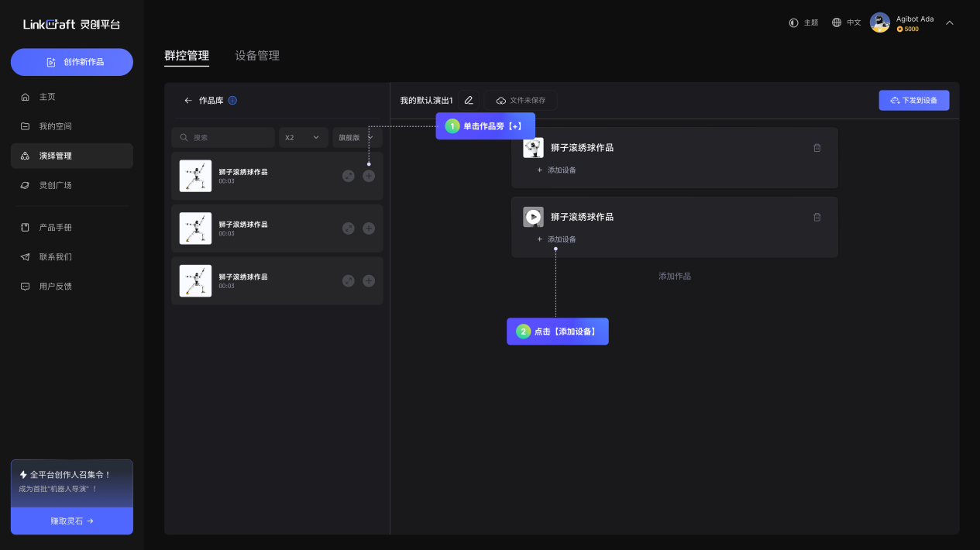The width and height of the screenshot is (980, 550).
Task: Click the info icon next to 作品库
Action: pyautogui.click(x=232, y=101)
